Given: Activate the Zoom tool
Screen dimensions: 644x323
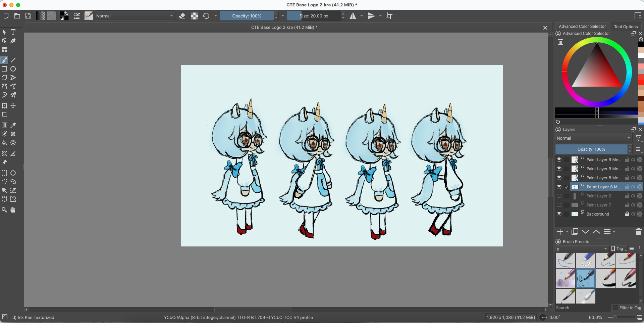Looking at the screenshot, I should tap(4, 210).
